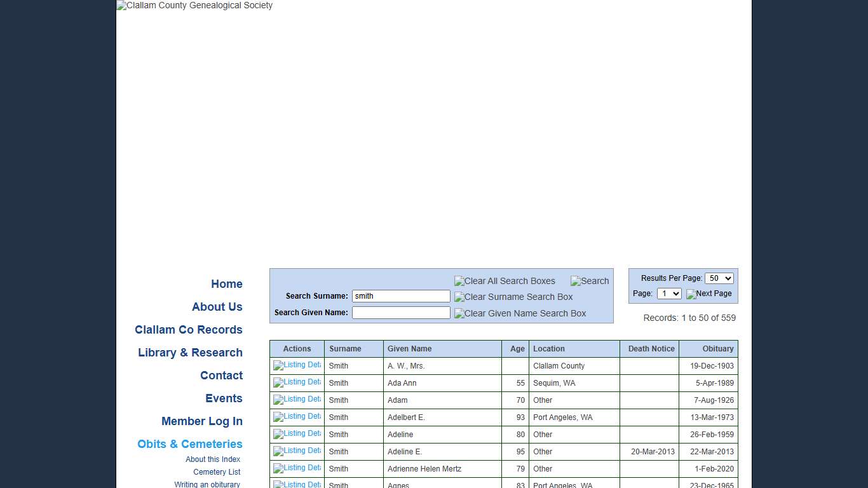Open Listing Details for Ada Ann Smith
This screenshot has width=868, height=488.
point(297,383)
